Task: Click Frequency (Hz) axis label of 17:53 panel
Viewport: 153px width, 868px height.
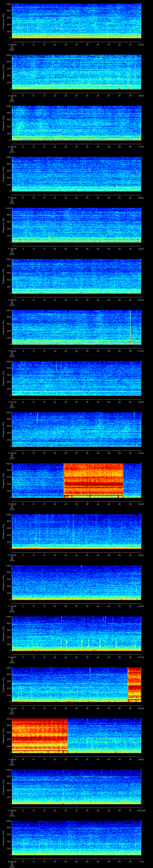Action: pos(3,481)
